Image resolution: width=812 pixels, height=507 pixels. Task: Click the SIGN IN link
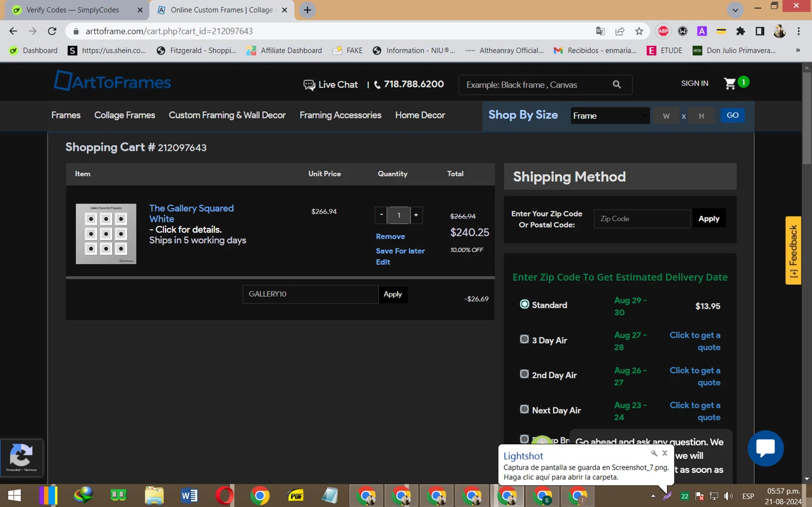click(695, 83)
